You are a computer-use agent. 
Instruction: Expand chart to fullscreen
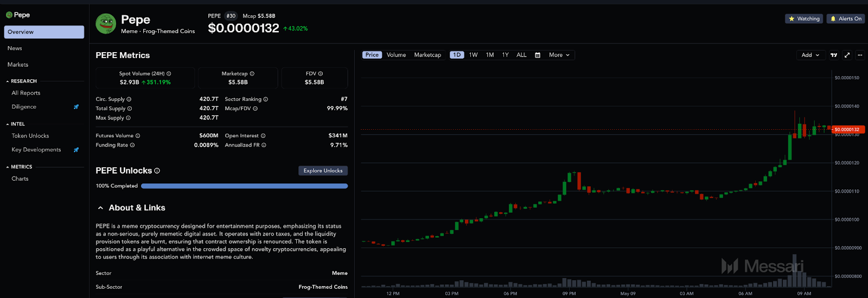coord(847,55)
